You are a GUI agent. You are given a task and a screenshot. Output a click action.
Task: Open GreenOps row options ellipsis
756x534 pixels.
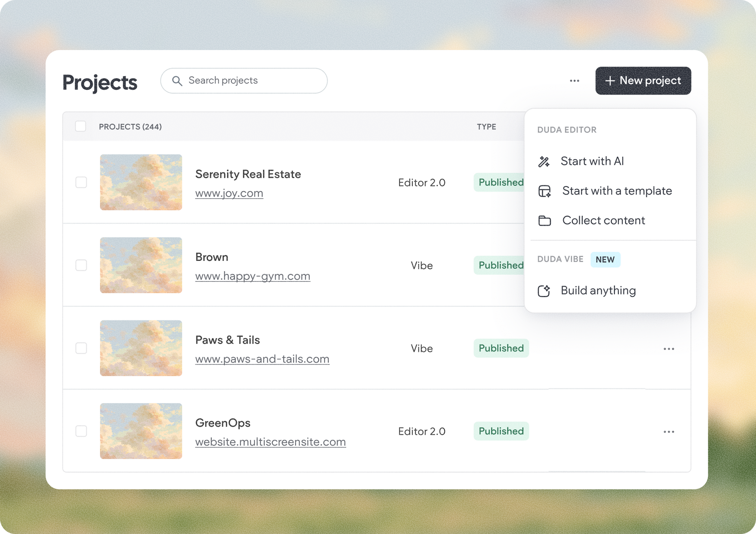click(669, 432)
